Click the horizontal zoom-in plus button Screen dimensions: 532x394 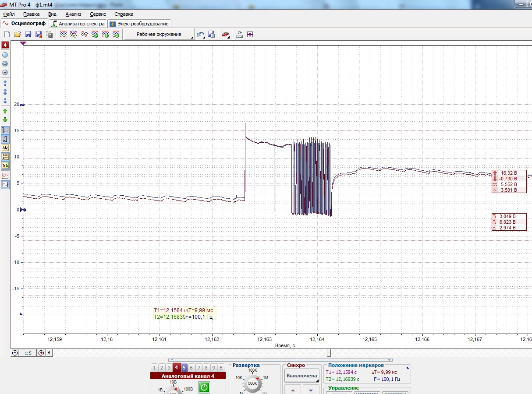[41, 353]
